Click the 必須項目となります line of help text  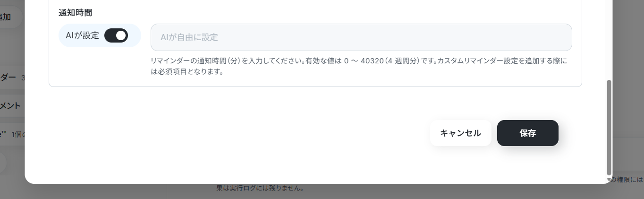[x=187, y=72]
